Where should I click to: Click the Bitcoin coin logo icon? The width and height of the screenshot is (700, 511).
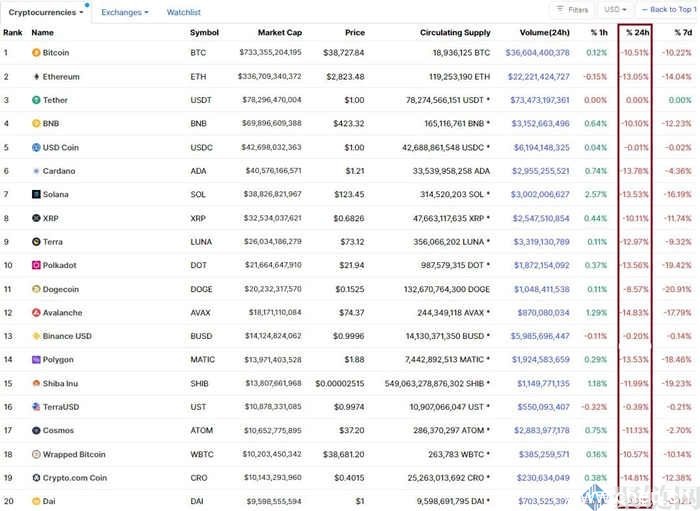[x=36, y=52]
